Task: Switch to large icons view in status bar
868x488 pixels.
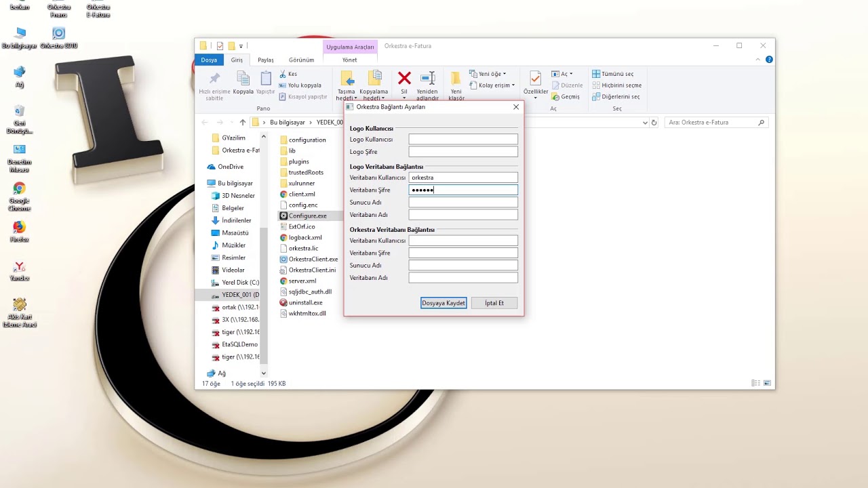Action: (768, 384)
